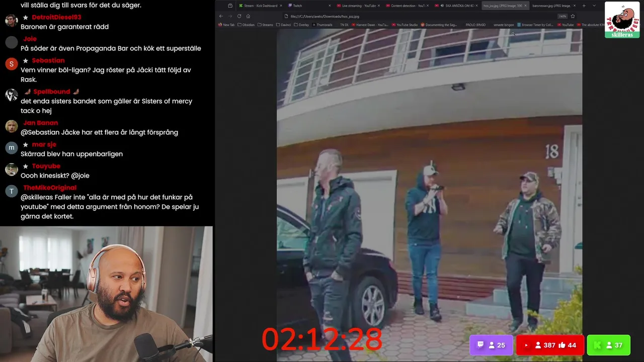Close the hos_joz.jpg tab

coord(525,6)
